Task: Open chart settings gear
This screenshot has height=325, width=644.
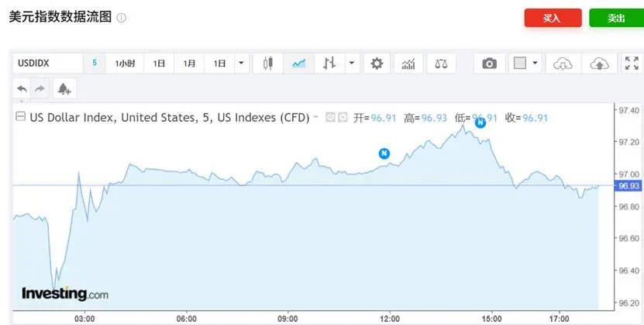Action: pyautogui.click(x=377, y=64)
